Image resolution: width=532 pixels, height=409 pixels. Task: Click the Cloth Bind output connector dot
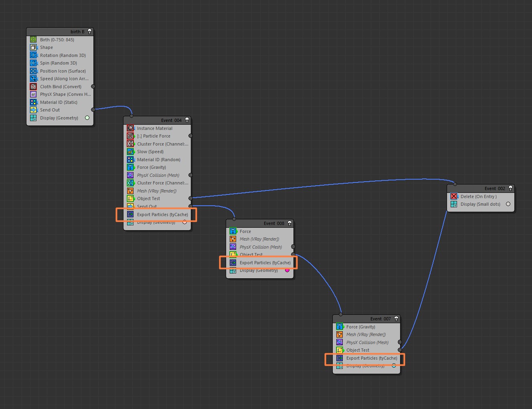point(93,86)
